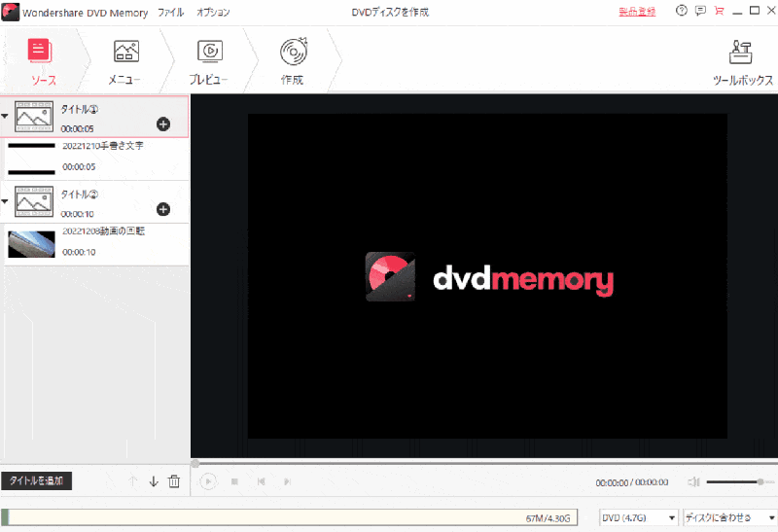Open the help question mark icon
This screenshot has height=532, width=778.
pyautogui.click(x=682, y=11)
